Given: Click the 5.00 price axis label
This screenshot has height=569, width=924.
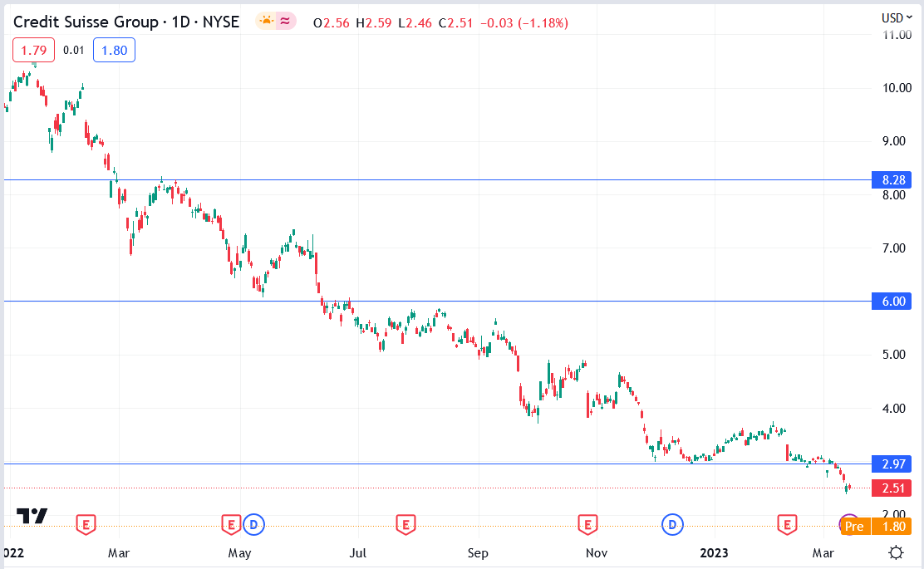Looking at the screenshot, I should click(x=894, y=355).
